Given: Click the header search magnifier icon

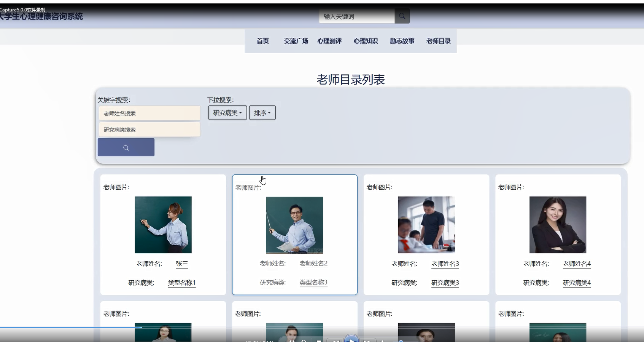Looking at the screenshot, I should 402,16.
